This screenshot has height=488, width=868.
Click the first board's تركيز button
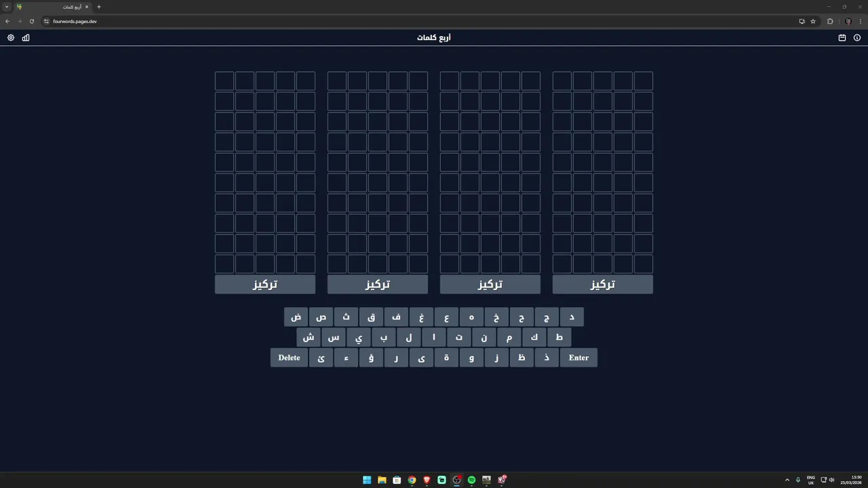265,284
